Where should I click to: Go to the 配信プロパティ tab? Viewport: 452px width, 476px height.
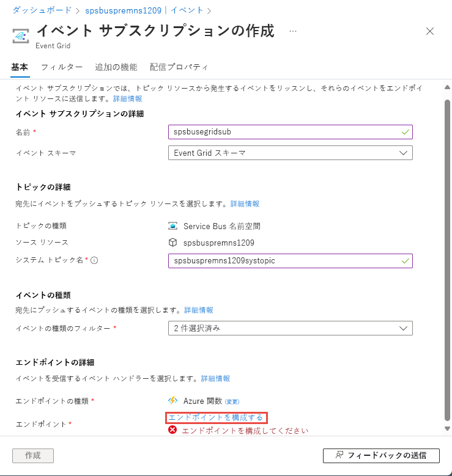(x=179, y=67)
